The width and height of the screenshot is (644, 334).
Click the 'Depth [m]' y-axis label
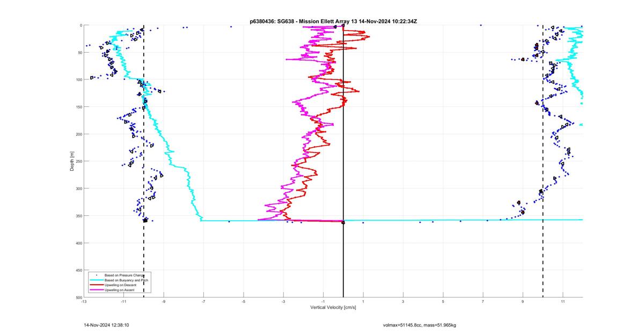[x=72, y=161]
